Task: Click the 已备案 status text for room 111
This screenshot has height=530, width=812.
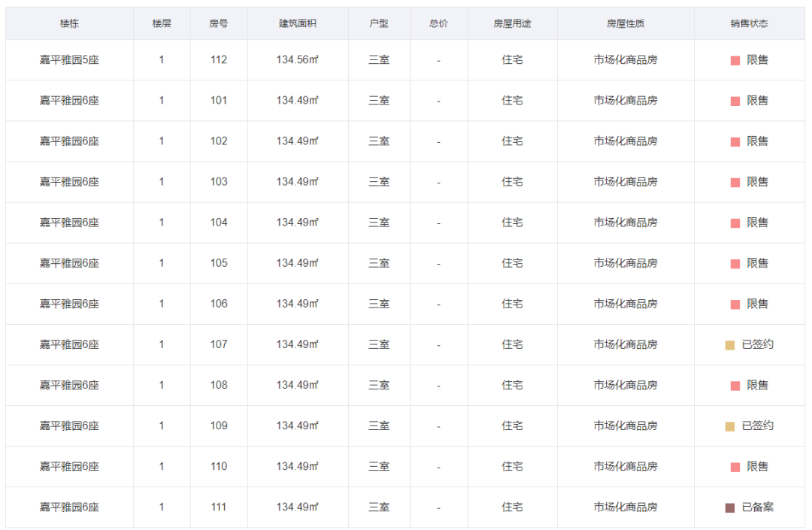Action: click(757, 507)
